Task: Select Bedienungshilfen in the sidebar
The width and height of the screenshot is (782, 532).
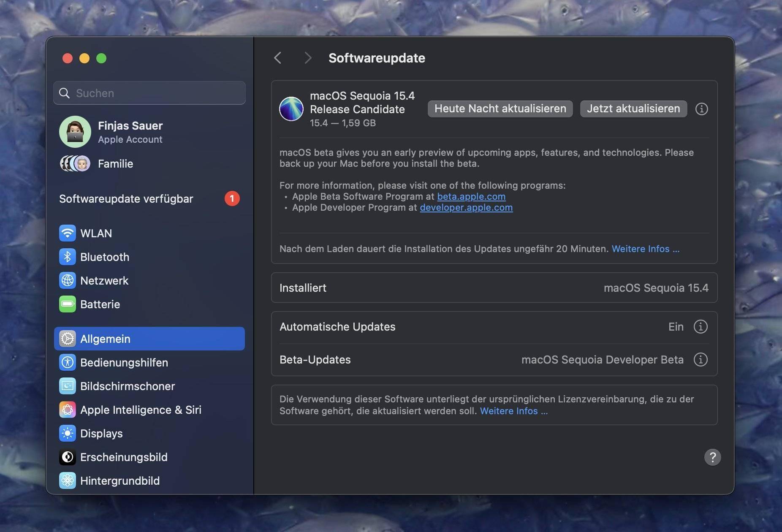Action: (149, 362)
